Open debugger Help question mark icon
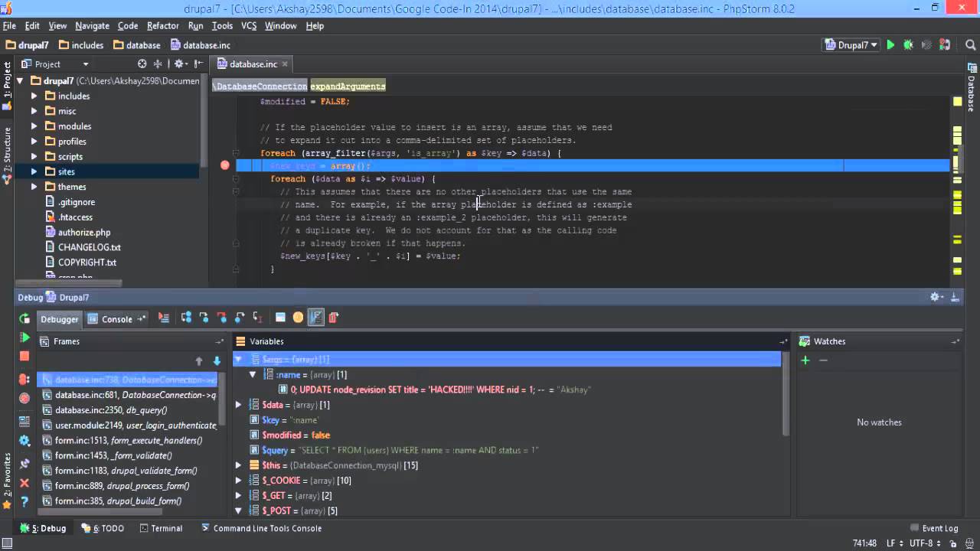The width and height of the screenshot is (980, 551). [24, 501]
